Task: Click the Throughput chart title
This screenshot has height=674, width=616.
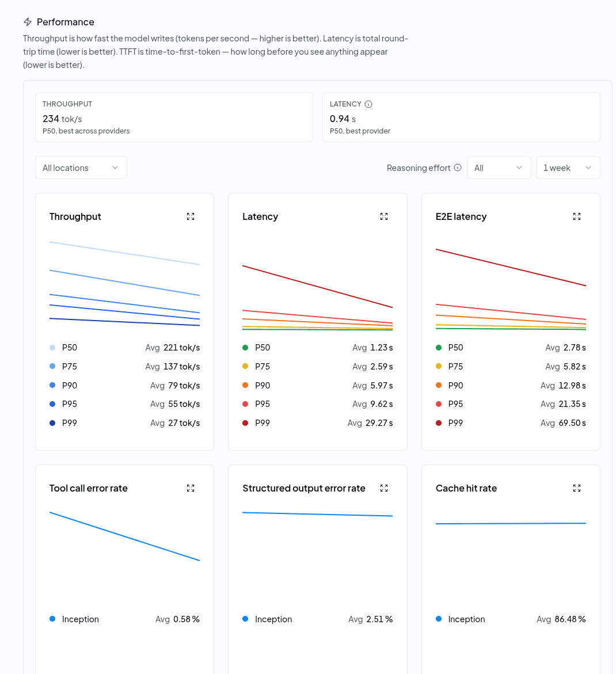Action: [x=75, y=216]
